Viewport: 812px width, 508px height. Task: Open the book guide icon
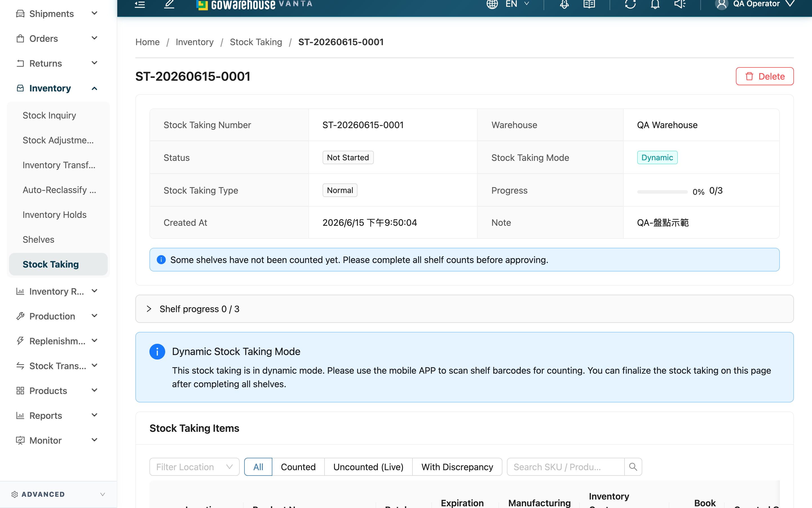[589, 4]
